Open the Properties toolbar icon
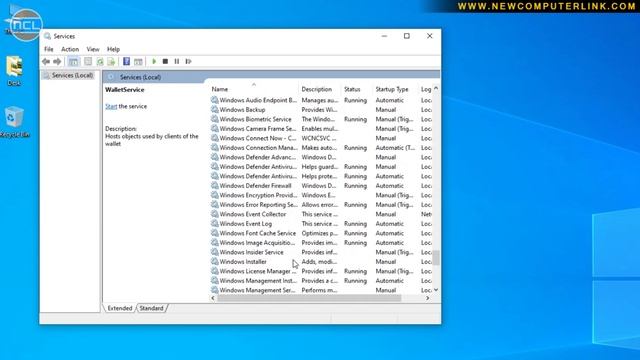 (88, 62)
